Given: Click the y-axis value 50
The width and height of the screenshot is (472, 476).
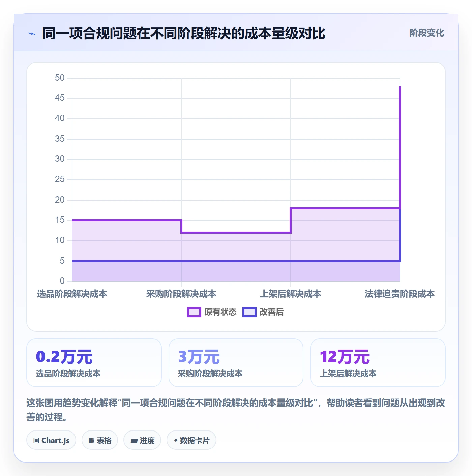Looking at the screenshot, I should pos(60,78).
